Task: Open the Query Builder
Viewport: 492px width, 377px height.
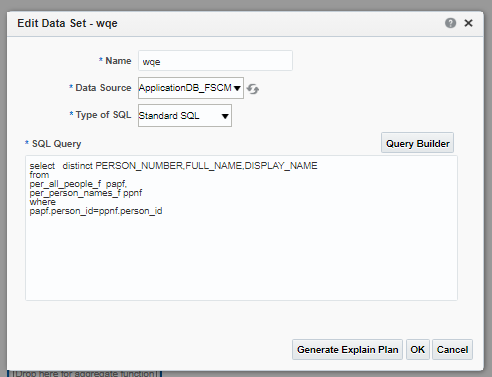Action: point(417,143)
